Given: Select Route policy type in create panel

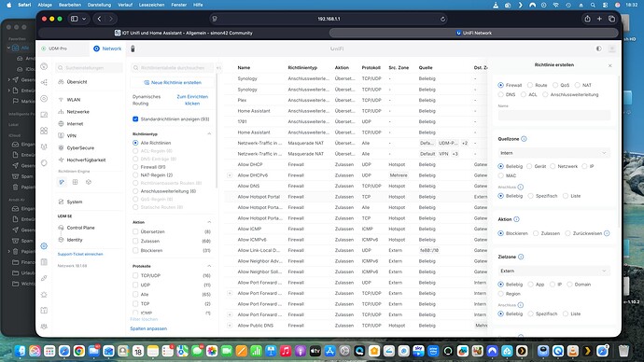Looking at the screenshot, I should 530,86.
